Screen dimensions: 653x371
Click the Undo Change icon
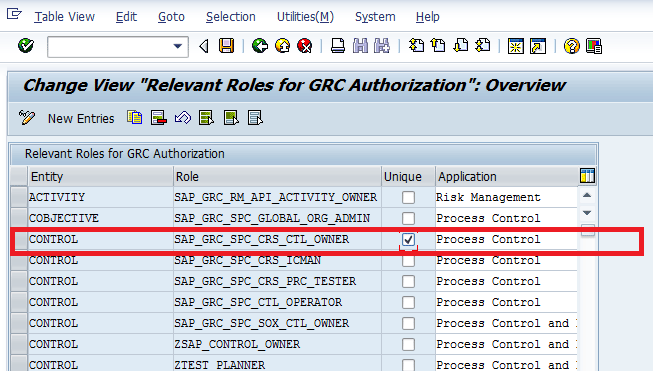click(183, 118)
